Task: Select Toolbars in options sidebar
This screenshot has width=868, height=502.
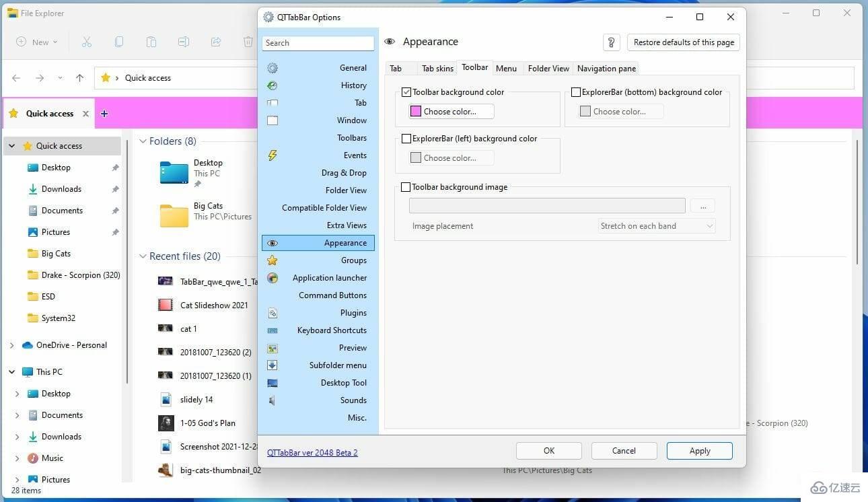Action: (318, 138)
